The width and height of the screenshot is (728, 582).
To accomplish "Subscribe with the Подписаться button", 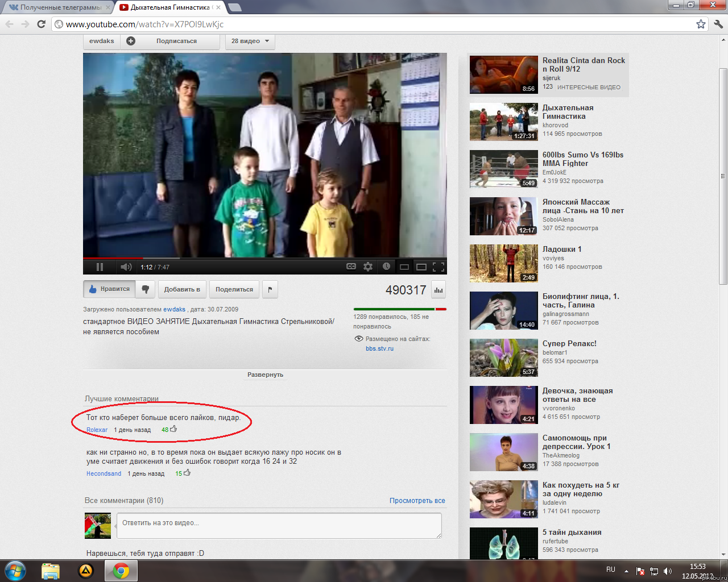I will 176,41.
